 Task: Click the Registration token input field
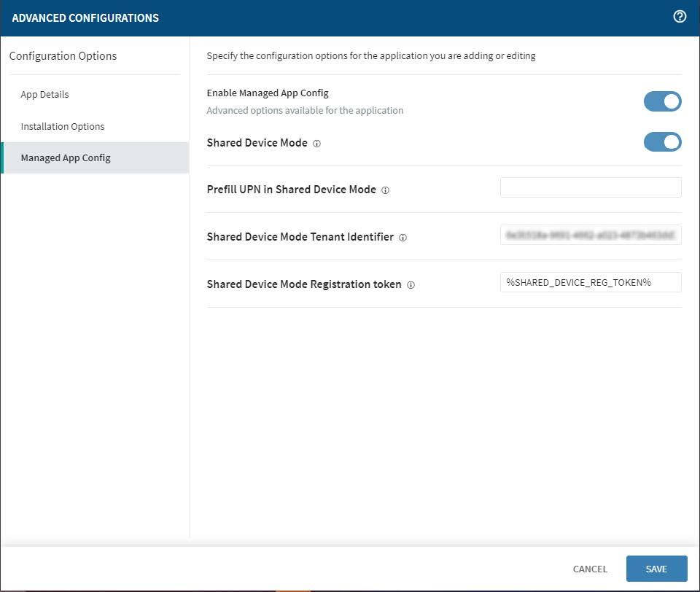(591, 282)
